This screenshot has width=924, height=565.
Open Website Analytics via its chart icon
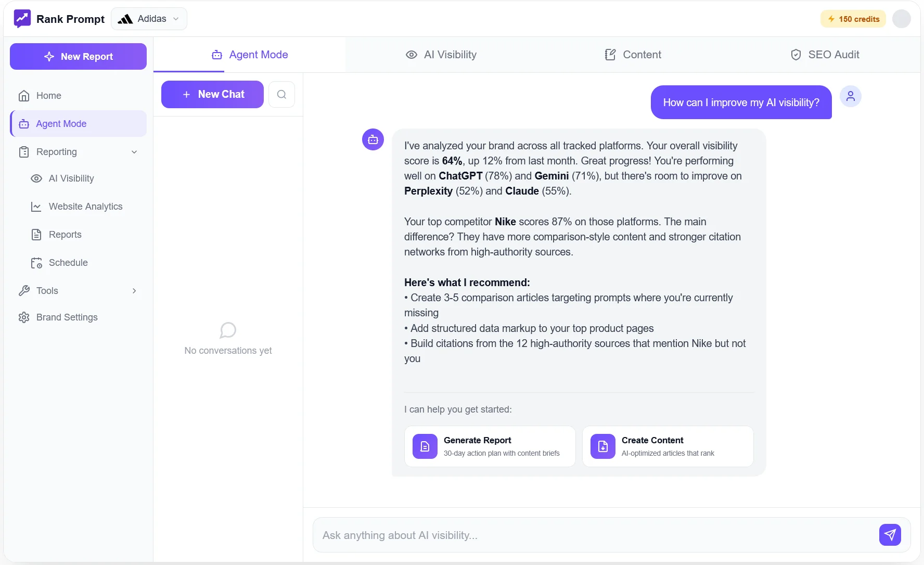click(35, 207)
